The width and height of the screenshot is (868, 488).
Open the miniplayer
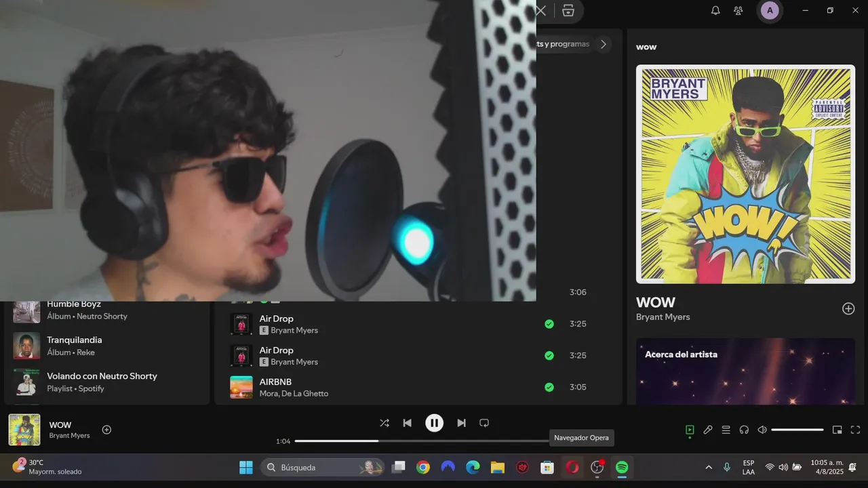point(837,430)
